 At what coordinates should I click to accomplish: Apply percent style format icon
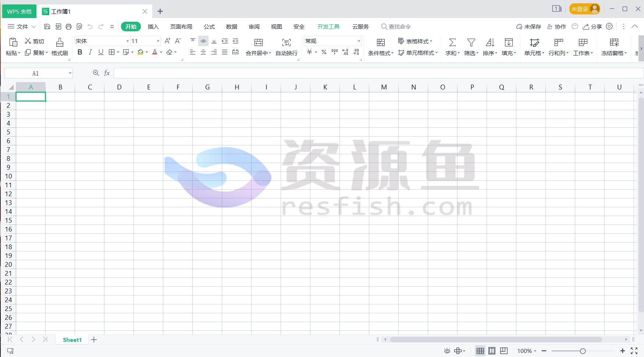click(324, 52)
